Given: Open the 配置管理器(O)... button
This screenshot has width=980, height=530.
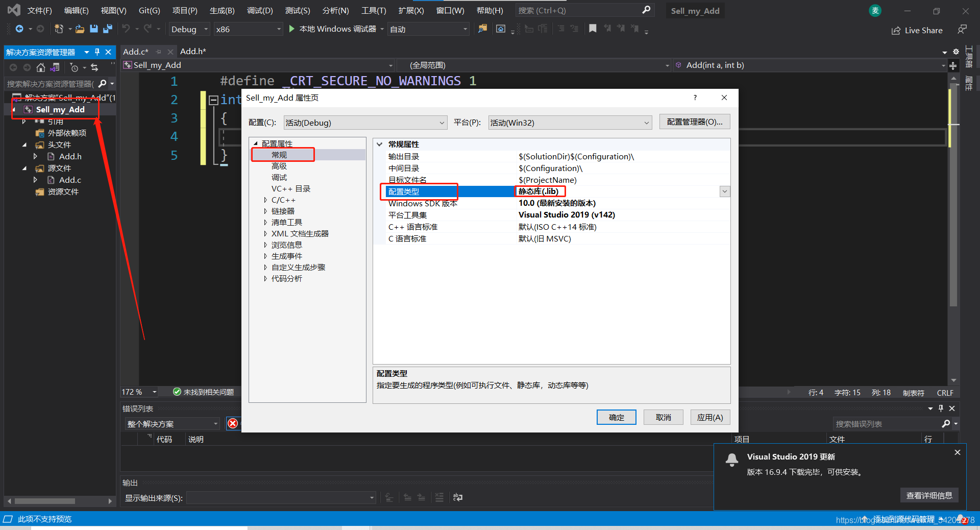Looking at the screenshot, I should click(695, 122).
